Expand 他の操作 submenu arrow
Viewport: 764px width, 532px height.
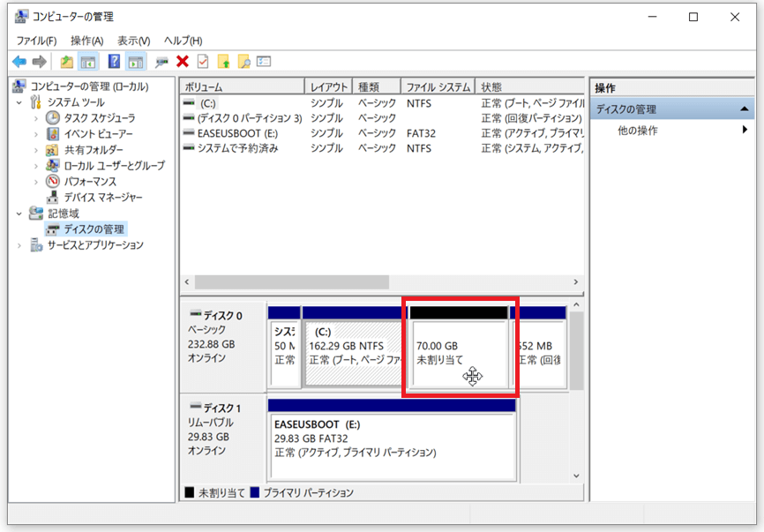745,131
